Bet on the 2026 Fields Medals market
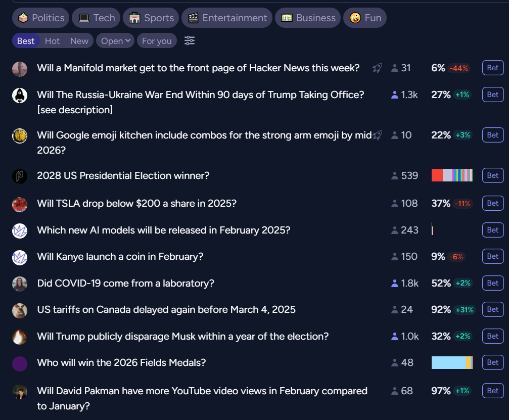This screenshot has height=420, width=509. pyautogui.click(x=493, y=362)
